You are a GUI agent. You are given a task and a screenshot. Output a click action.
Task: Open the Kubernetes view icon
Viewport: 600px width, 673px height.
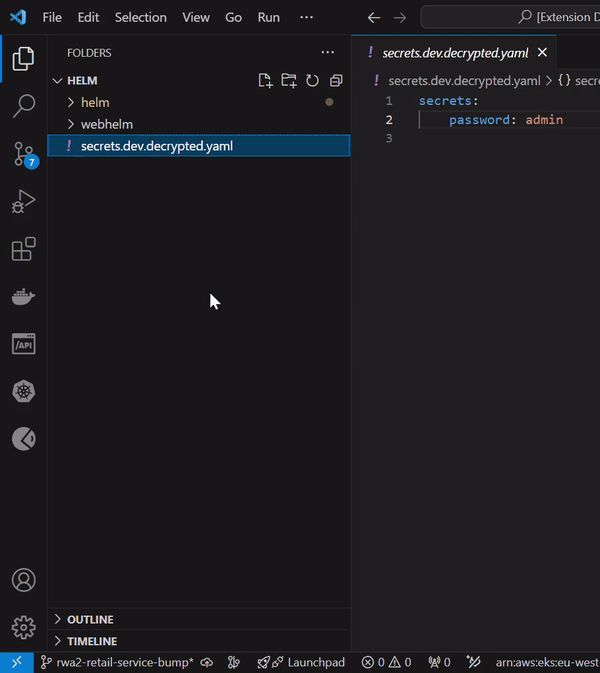coord(24,391)
